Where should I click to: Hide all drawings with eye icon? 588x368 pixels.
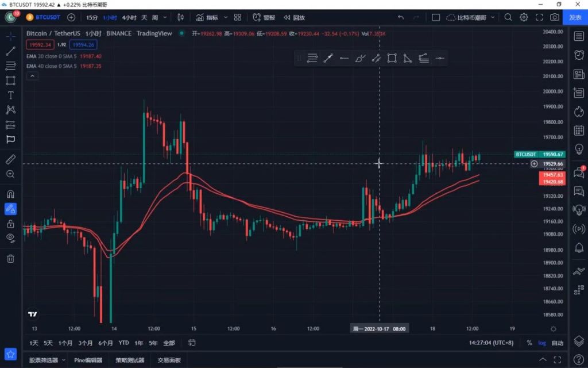(x=10, y=237)
